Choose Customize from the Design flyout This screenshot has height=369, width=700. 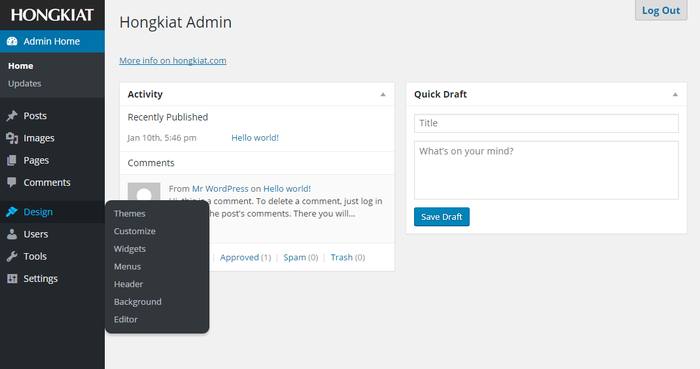[135, 231]
